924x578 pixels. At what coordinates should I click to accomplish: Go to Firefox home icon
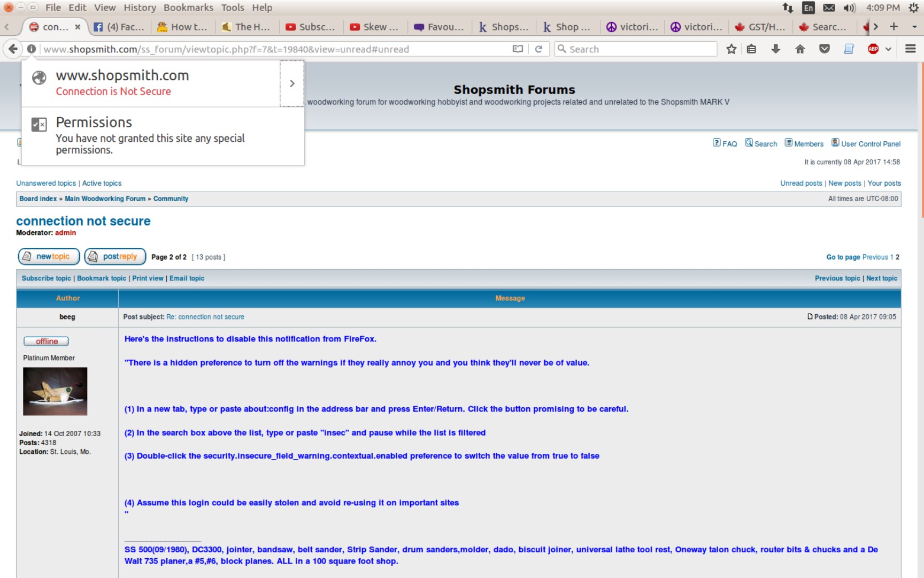(x=800, y=49)
